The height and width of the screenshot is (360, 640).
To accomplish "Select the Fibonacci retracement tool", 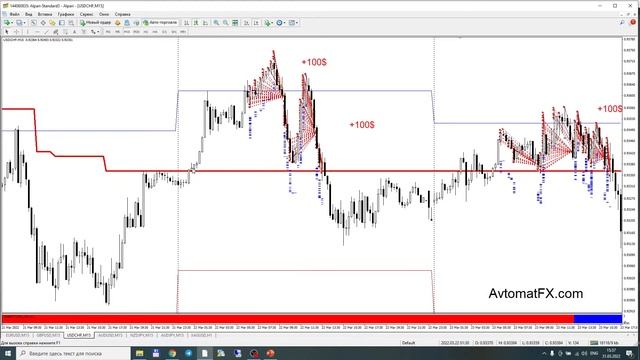I will click(x=65, y=31).
